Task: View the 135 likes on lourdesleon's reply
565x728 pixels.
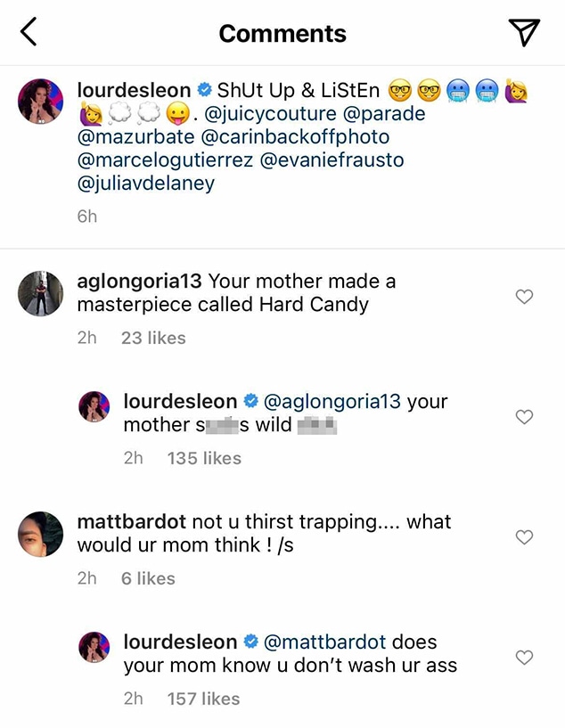Action: [203, 458]
